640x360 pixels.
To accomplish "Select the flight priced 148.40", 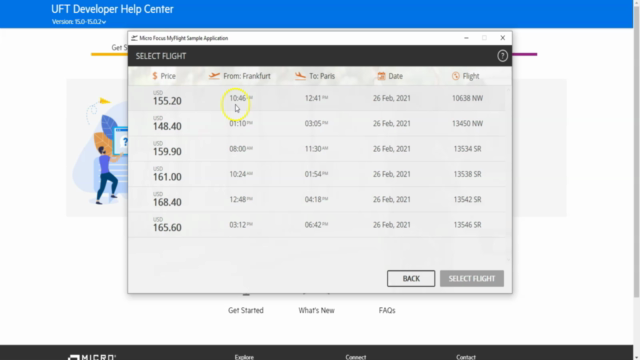I will [317, 124].
